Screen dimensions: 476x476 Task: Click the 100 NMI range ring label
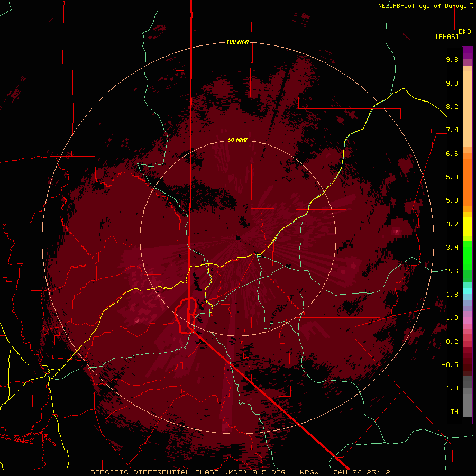(237, 42)
